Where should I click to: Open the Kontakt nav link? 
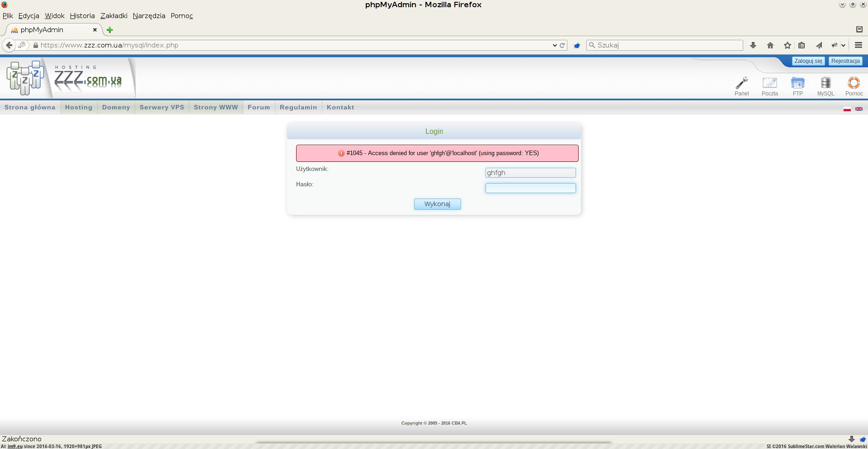[340, 107]
